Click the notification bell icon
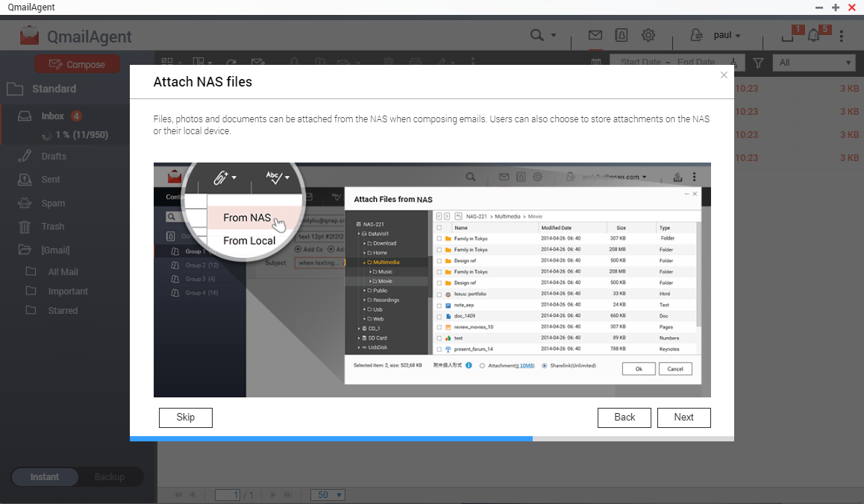This screenshot has width=864, height=504. pyautogui.click(x=813, y=35)
